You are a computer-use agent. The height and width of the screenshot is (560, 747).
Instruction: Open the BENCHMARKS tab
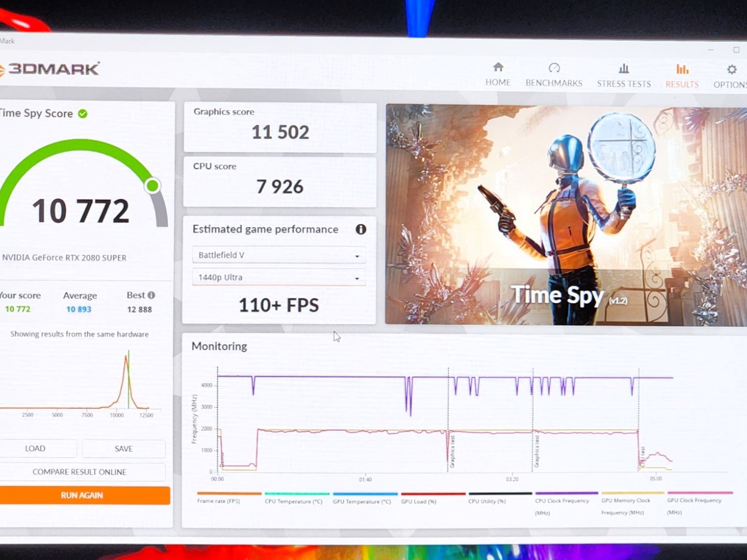[554, 75]
